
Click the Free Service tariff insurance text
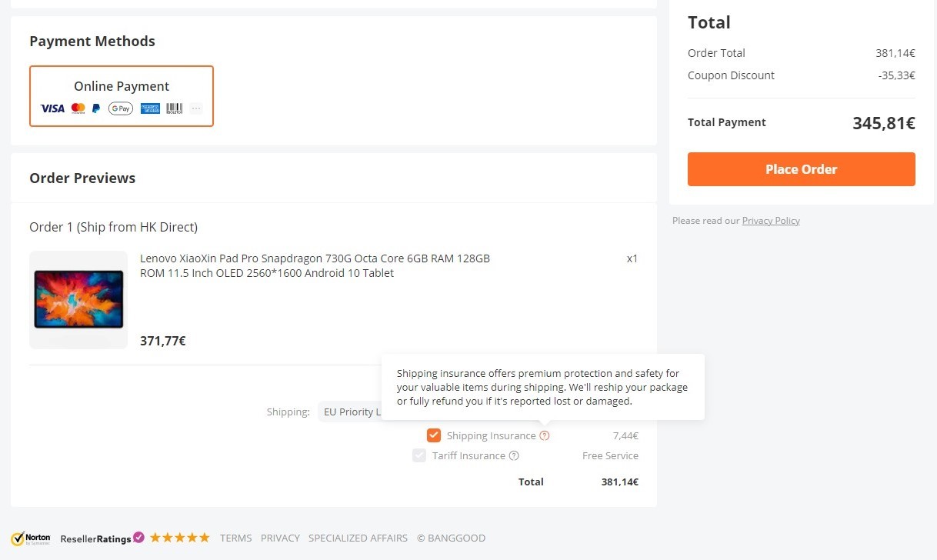click(610, 455)
